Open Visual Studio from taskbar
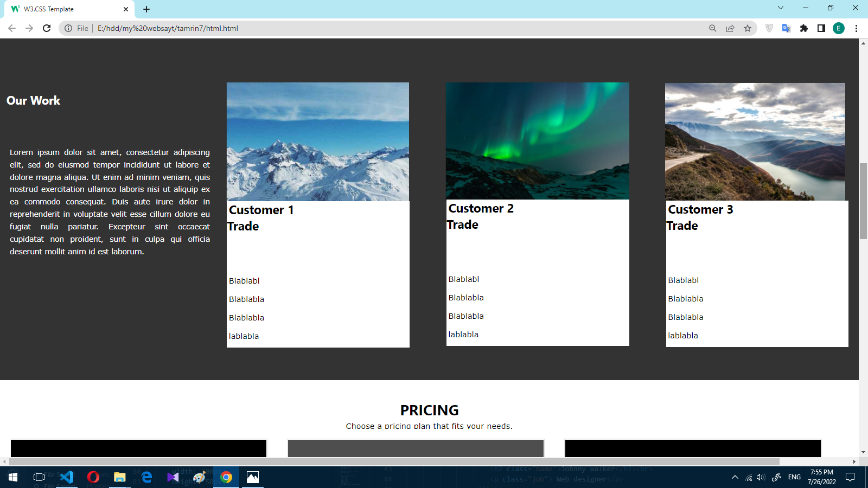868x488 pixels. pos(173,477)
